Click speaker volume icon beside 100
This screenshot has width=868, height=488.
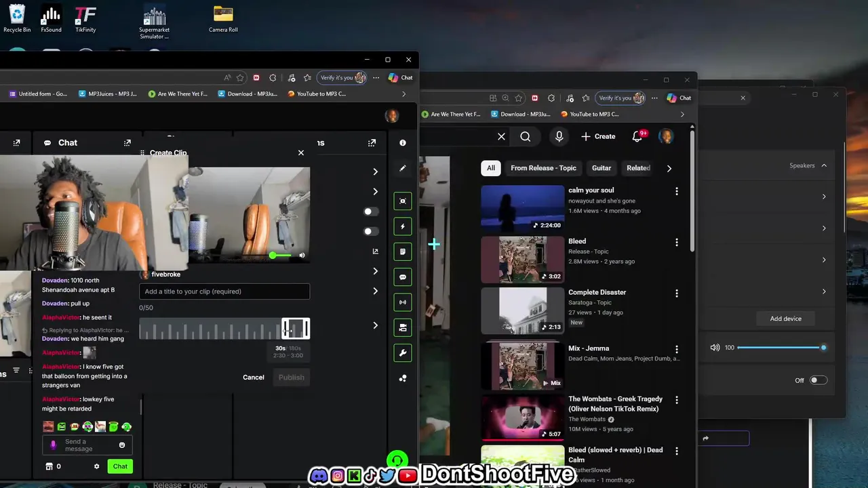pos(715,348)
